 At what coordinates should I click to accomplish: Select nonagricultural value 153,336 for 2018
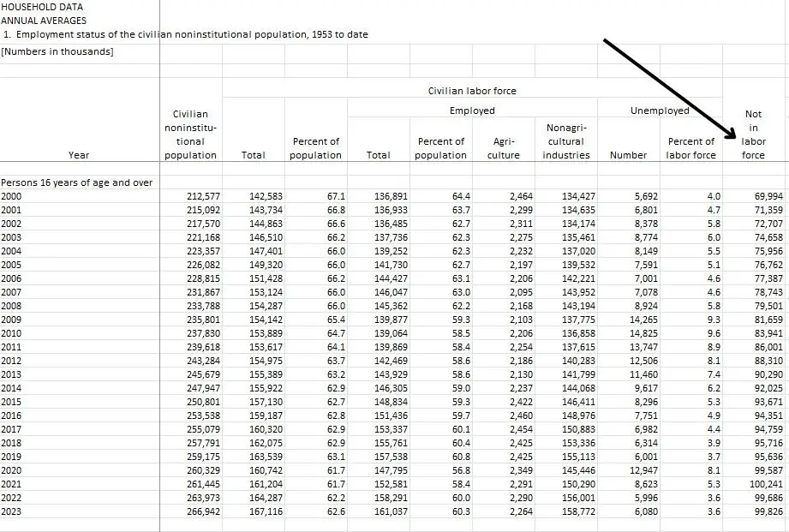pyautogui.click(x=578, y=443)
